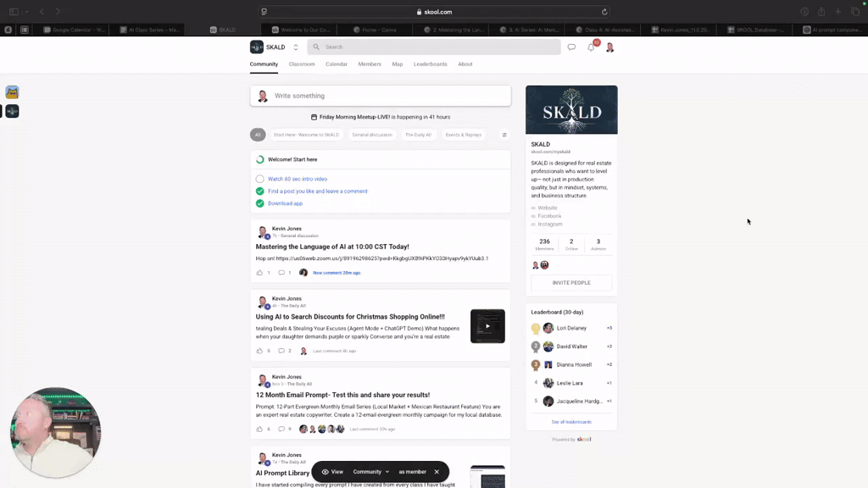Click the SKALD tree banner image
Screen dimensions: 868x488
coord(571,109)
